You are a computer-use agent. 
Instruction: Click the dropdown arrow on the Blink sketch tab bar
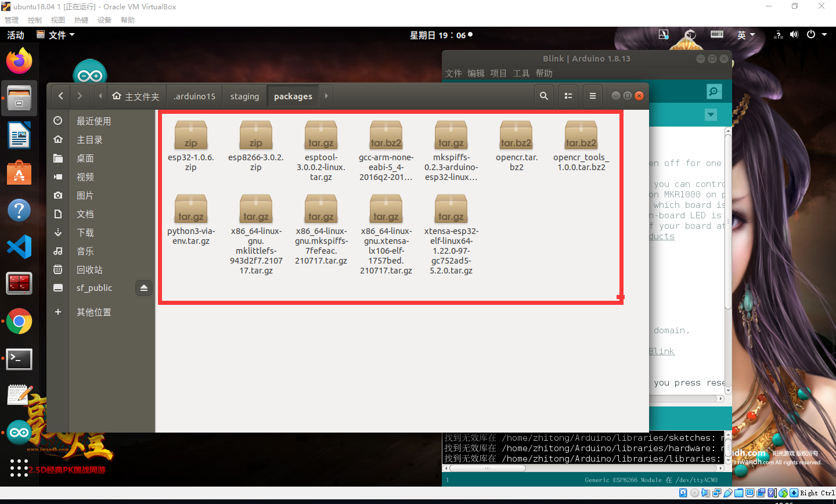coord(711,114)
